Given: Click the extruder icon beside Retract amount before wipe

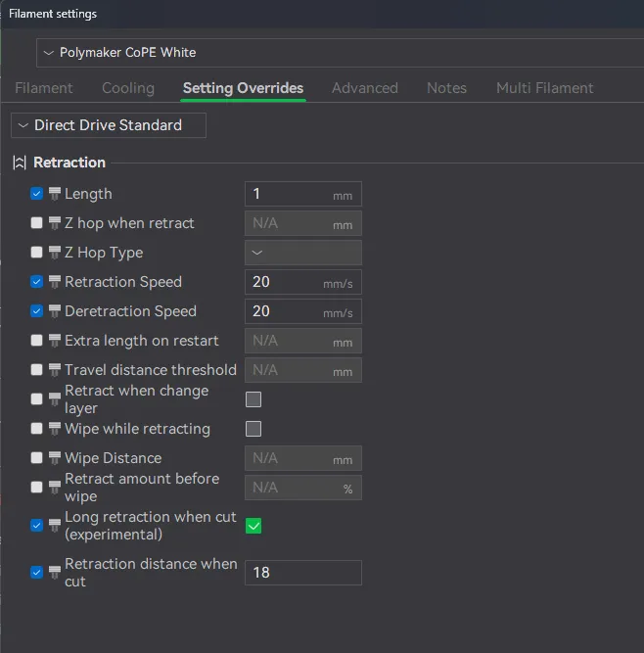Looking at the screenshot, I should point(55,488).
